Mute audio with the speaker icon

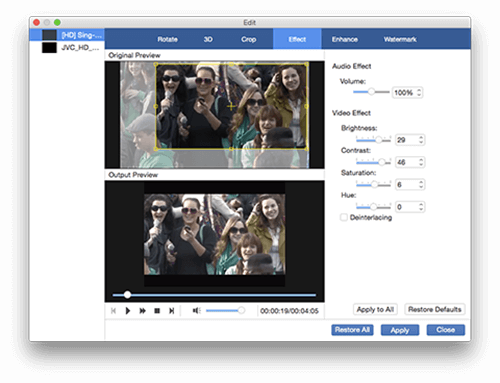(196, 311)
